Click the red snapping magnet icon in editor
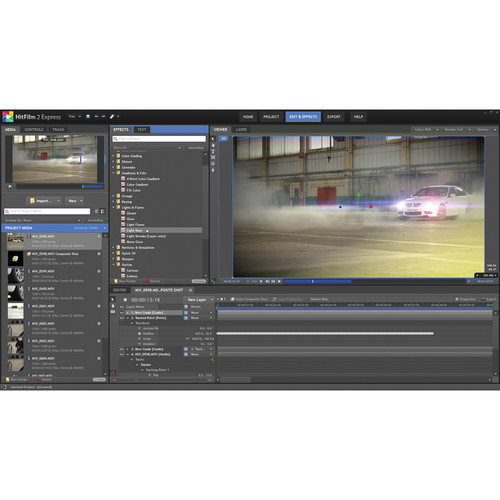Screen dimensions: 500x500 click(113, 373)
